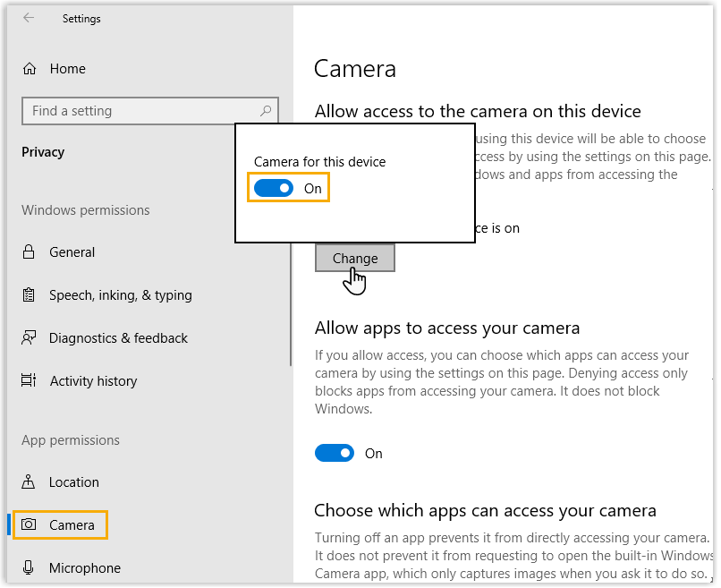
Task: Click the Privacy heading text
Action: click(x=43, y=152)
